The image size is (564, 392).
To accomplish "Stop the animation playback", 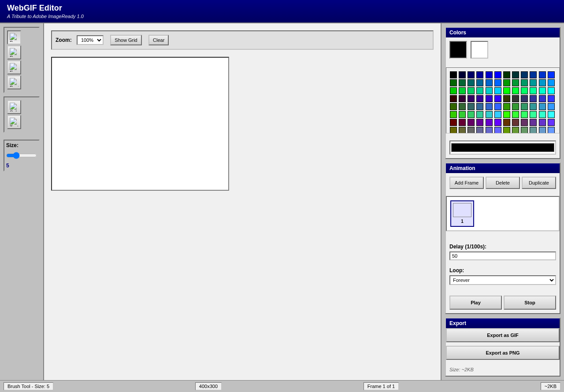I will tap(530, 302).
